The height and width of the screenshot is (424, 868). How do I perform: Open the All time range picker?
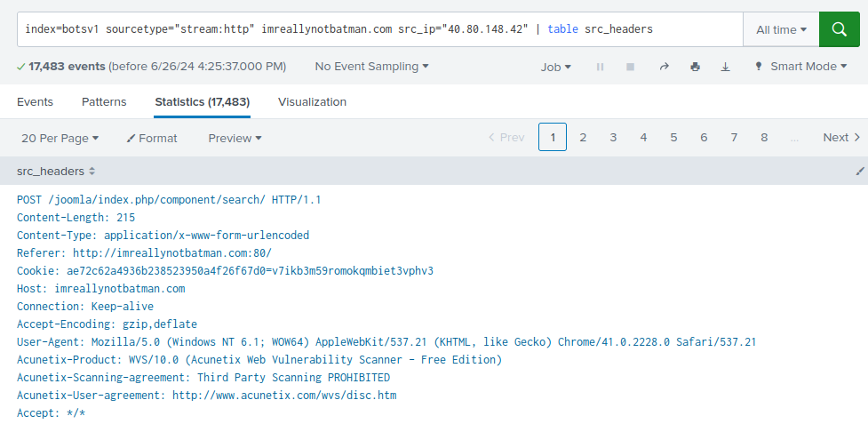click(x=781, y=29)
